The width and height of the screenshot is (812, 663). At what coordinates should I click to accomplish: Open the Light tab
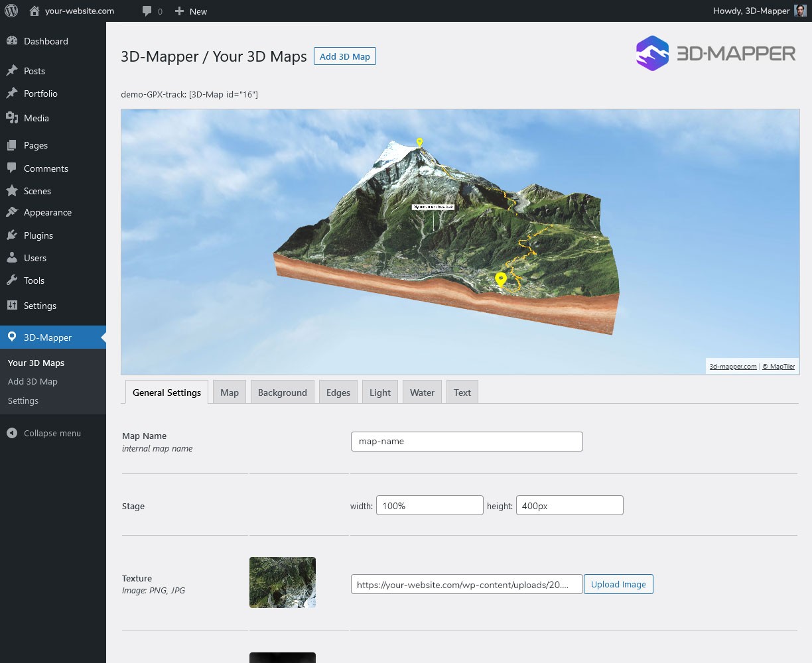[380, 392]
